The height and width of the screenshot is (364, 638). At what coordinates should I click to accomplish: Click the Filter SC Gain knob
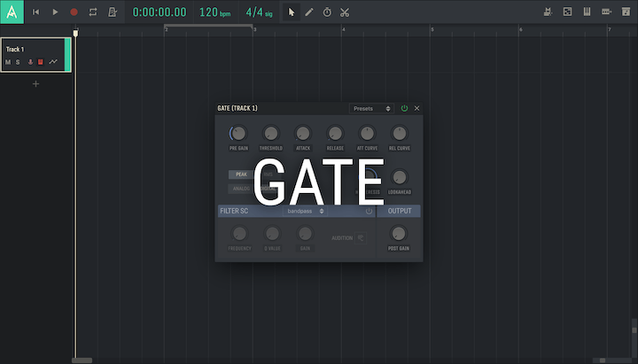[x=305, y=234]
